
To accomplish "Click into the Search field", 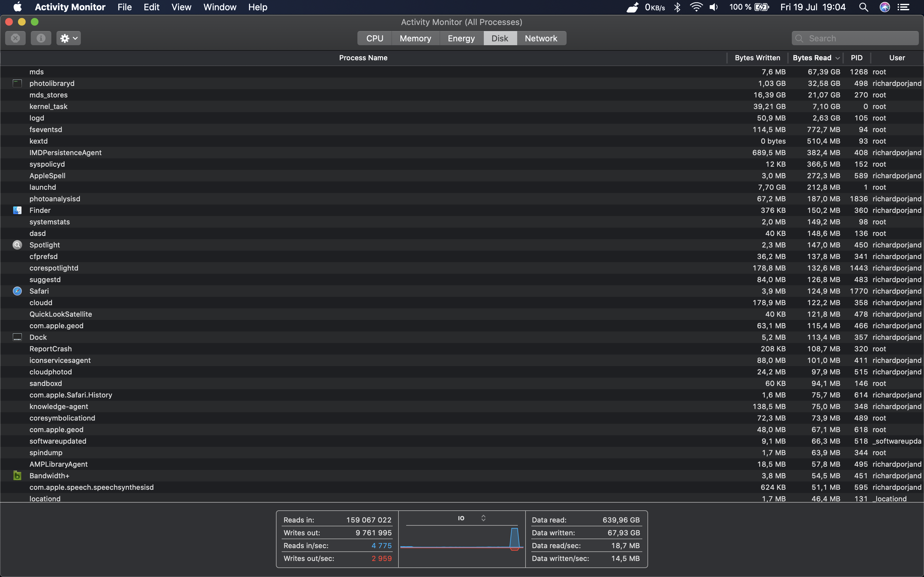I will (859, 38).
